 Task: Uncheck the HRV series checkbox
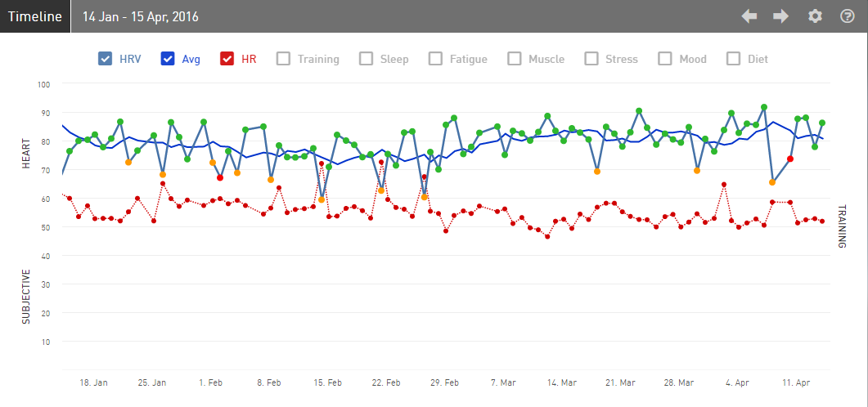pyautogui.click(x=106, y=59)
